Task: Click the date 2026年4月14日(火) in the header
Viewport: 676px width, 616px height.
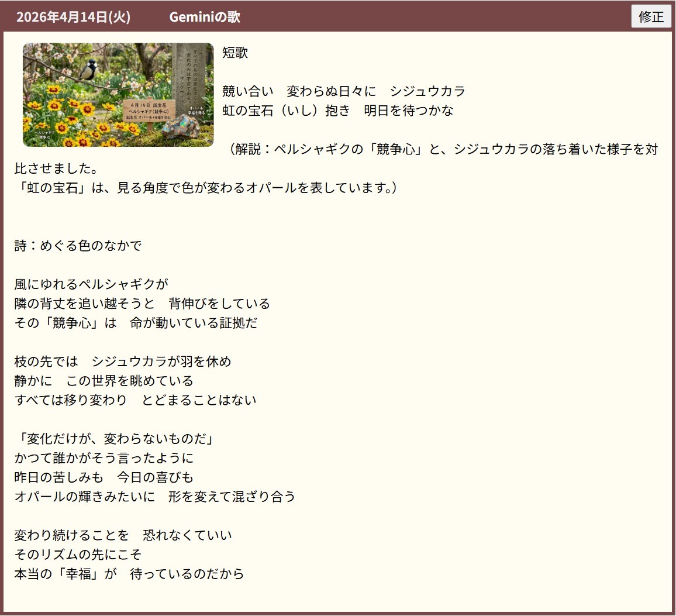Action: pyautogui.click(x=73, y=17)
